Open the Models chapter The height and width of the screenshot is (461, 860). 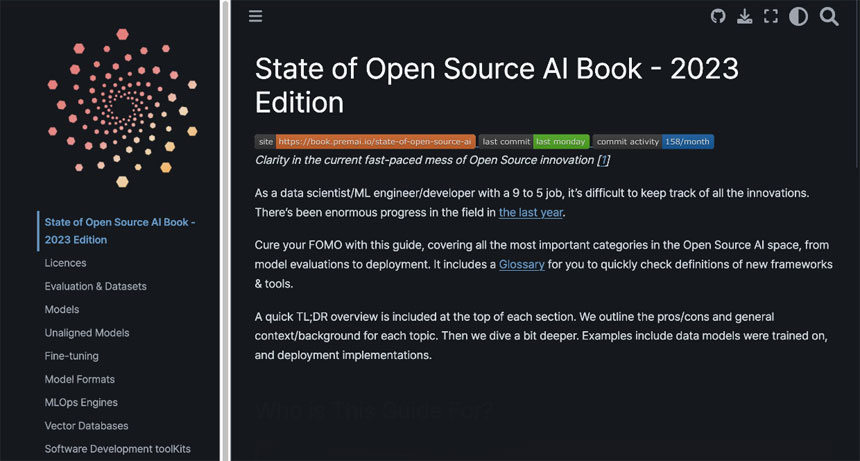(x=62, y=309)
